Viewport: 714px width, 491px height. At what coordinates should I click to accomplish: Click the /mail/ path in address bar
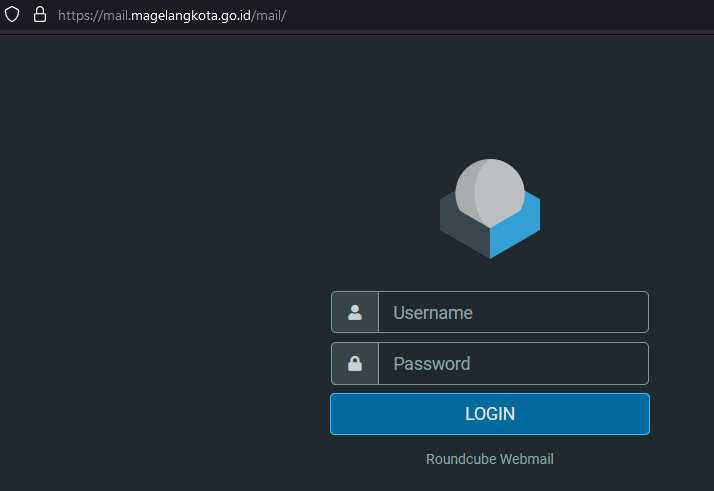pyautogui.click(x=269, y=15)
